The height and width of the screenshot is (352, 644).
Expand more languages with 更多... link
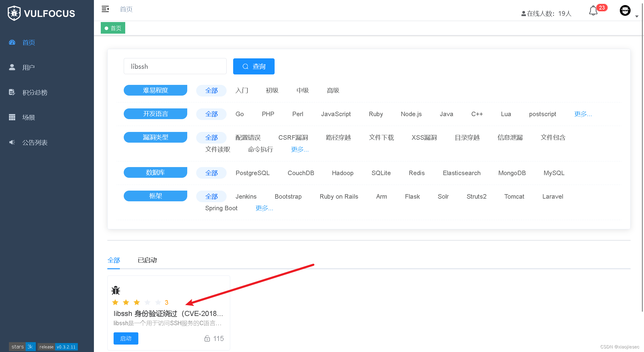583,114
